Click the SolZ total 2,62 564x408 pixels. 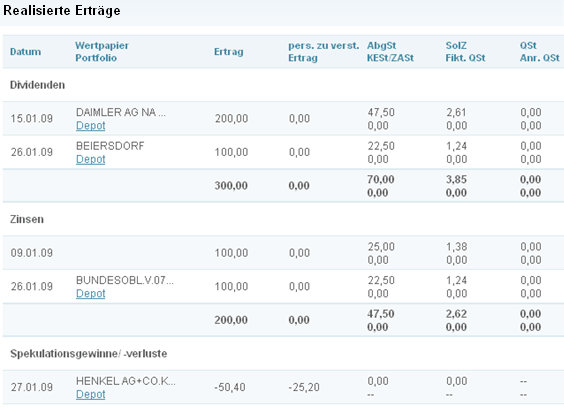(x=456, y=314)
